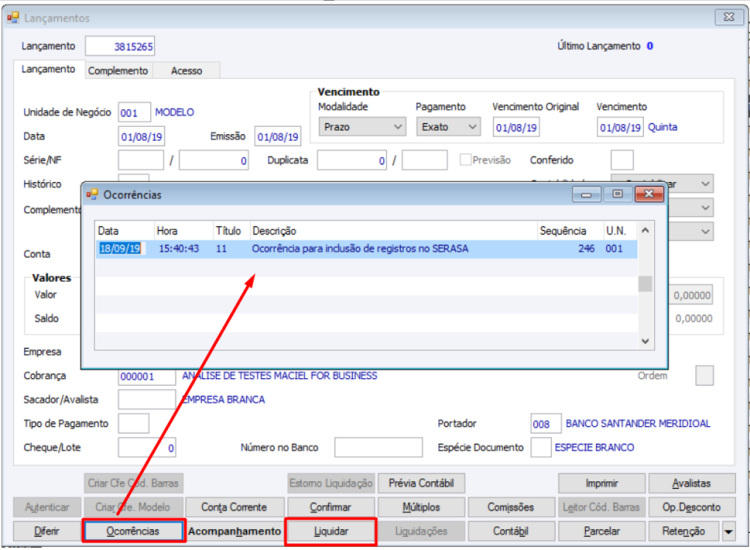The width and height of the screenshot is (750, 550).
Task: Open the Avalistas button
Action: 692,483
